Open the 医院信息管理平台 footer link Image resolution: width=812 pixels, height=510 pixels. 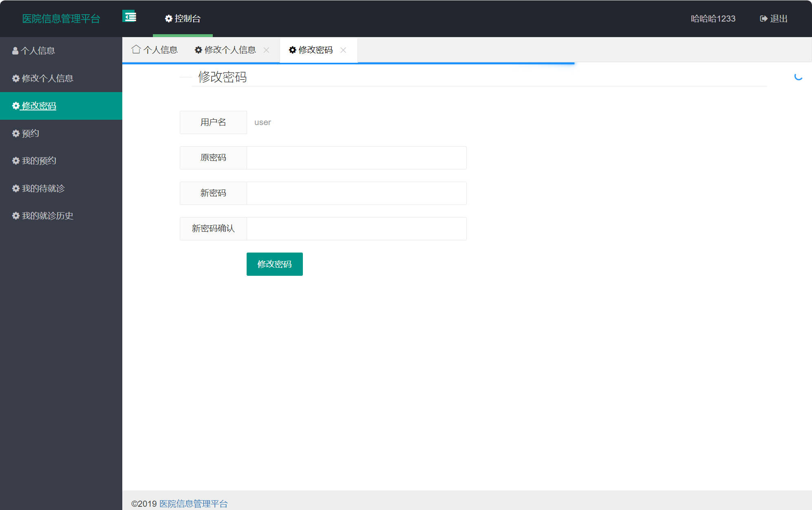click(193, 504)
